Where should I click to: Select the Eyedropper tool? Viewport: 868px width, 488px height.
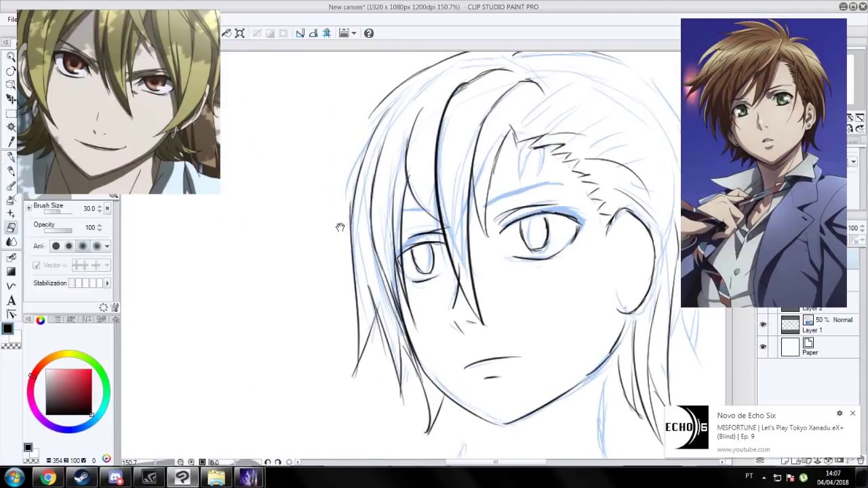tap(11, 141)
